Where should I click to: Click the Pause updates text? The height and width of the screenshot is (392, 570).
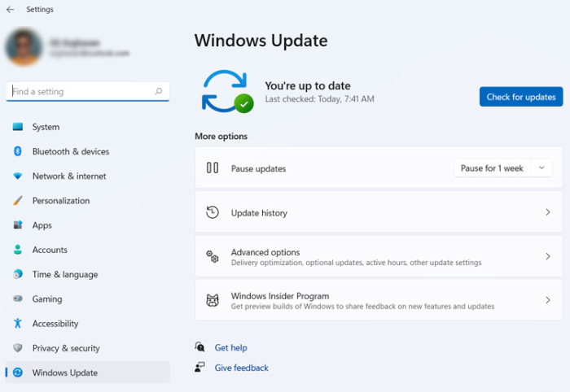click(258, 169)
